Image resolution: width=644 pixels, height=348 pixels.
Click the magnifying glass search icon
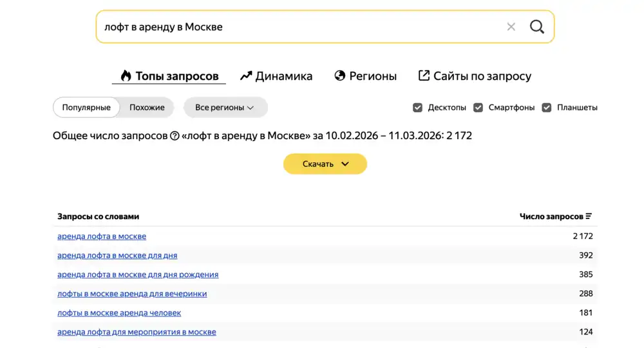[536, 27]
